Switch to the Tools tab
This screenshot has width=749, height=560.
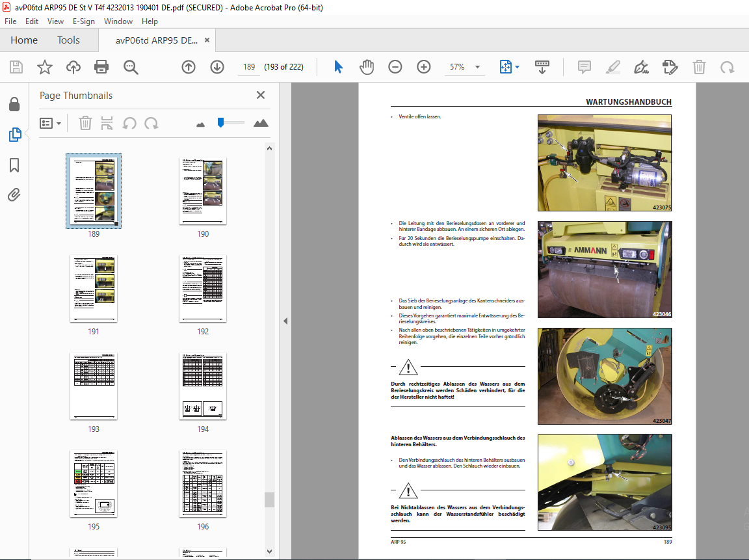click(x=68, y=40)
